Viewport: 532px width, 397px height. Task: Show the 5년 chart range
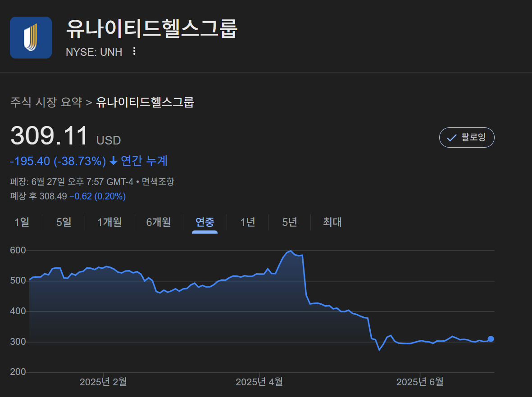click(289, 222)
